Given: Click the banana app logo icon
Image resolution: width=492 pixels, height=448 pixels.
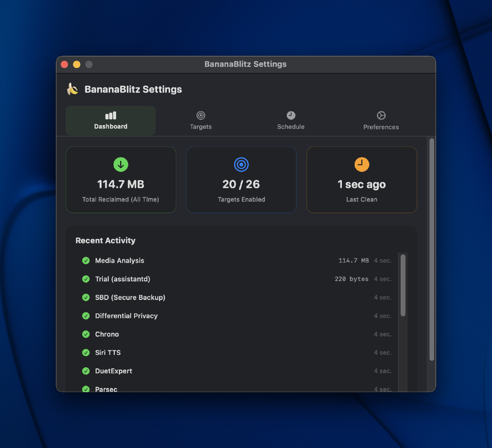Looking at the screenshot, I should pos(73,89).
